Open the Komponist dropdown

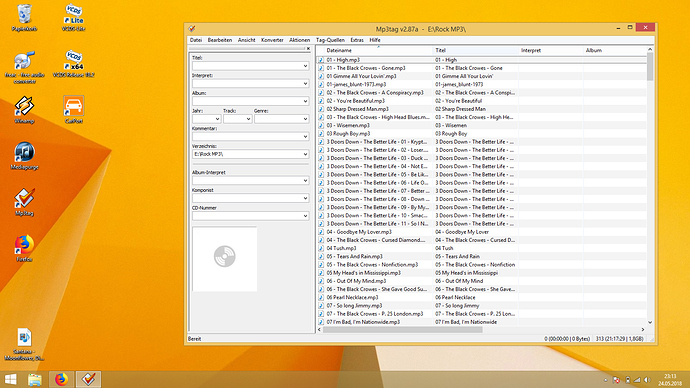pyautogui.click(x=305, y=198)
